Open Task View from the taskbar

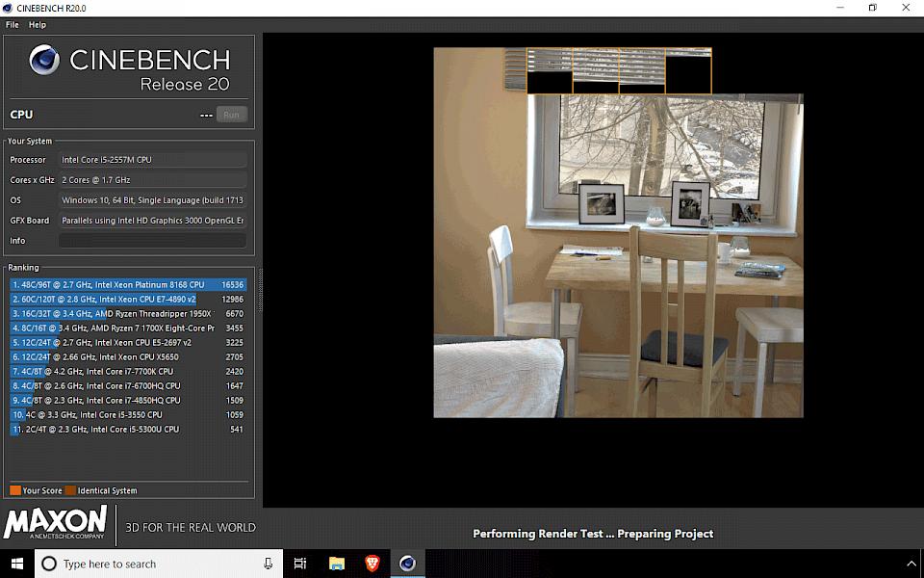pyautogui.click(x=300, y=564)
